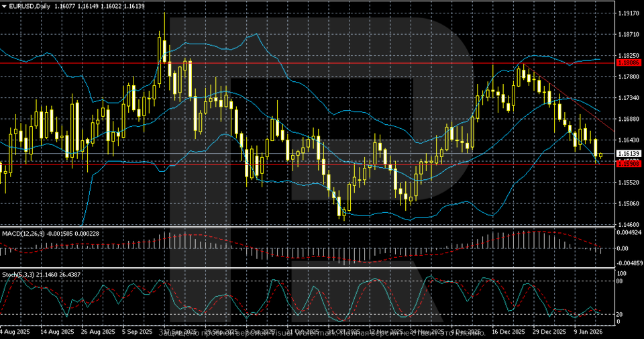Click the EURUSD,Daily chart title
The image size is (644, 339).
click(x=25, y=5)
